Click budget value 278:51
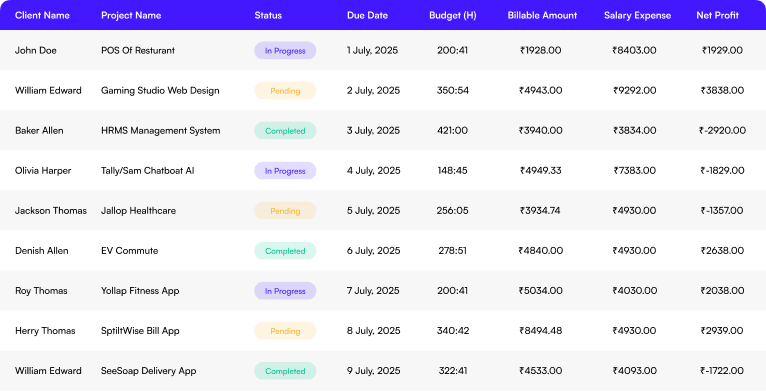This screenshot has height=391, width=766. point(452,251)
